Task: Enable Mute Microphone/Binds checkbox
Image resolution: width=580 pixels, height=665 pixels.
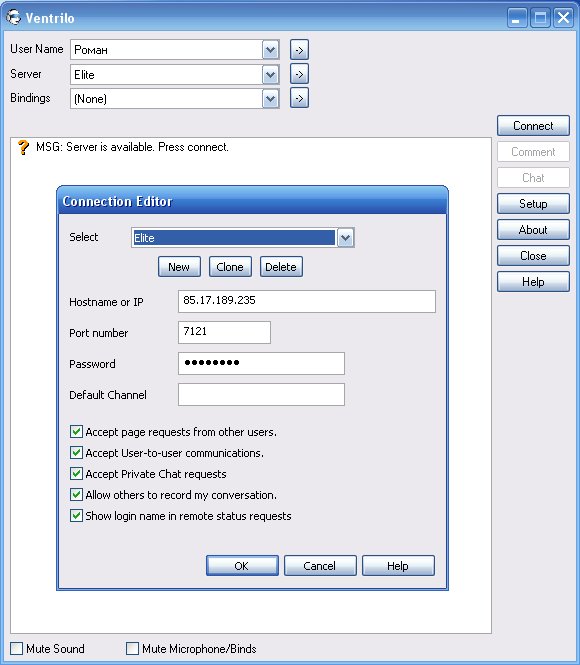Action: coord(132,648)
